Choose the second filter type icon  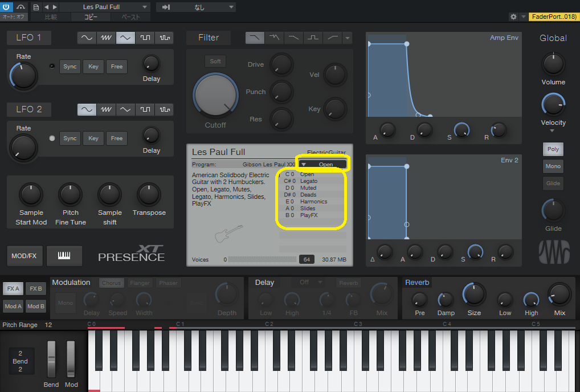(275, 38)
